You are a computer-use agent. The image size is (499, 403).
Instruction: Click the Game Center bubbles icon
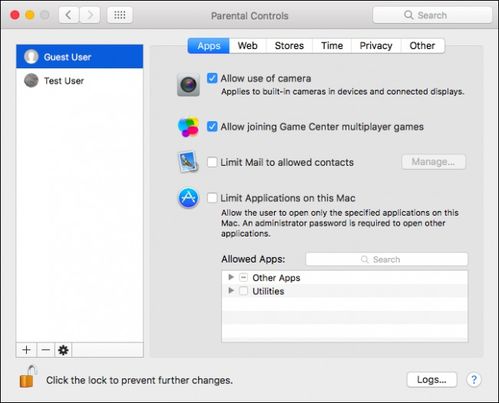188,127
